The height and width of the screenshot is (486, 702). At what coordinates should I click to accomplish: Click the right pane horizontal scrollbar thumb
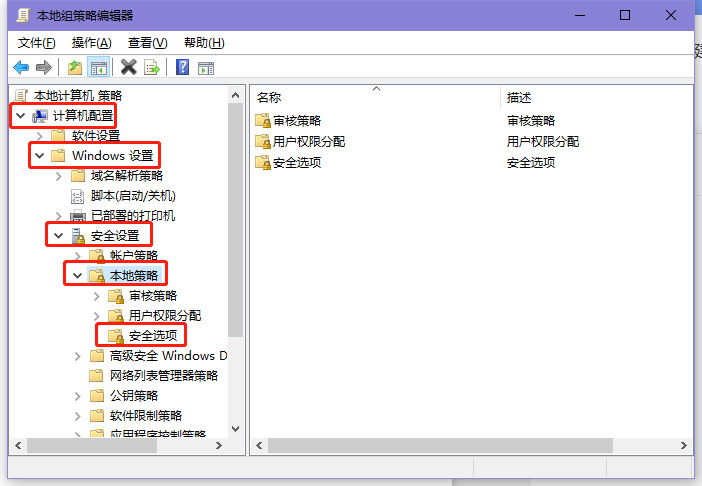point(440,445)
